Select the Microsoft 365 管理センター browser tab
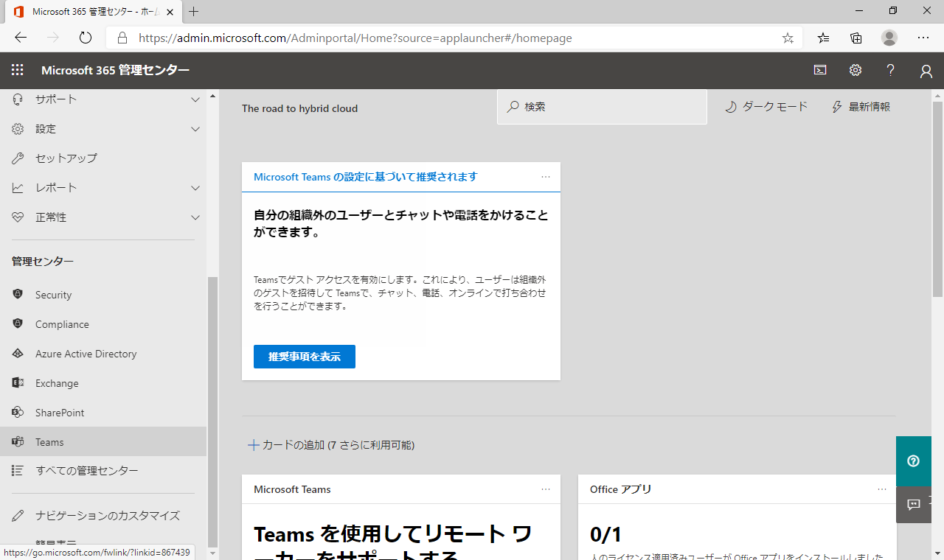 92,12
